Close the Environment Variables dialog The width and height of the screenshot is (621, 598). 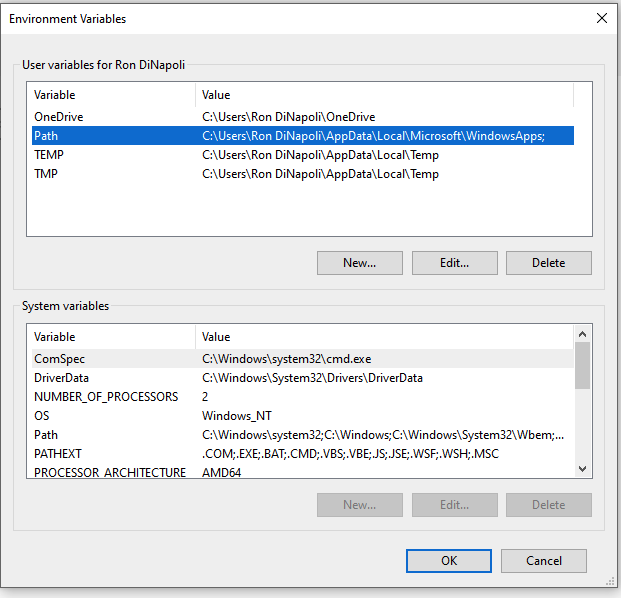(x=601, y=18)
